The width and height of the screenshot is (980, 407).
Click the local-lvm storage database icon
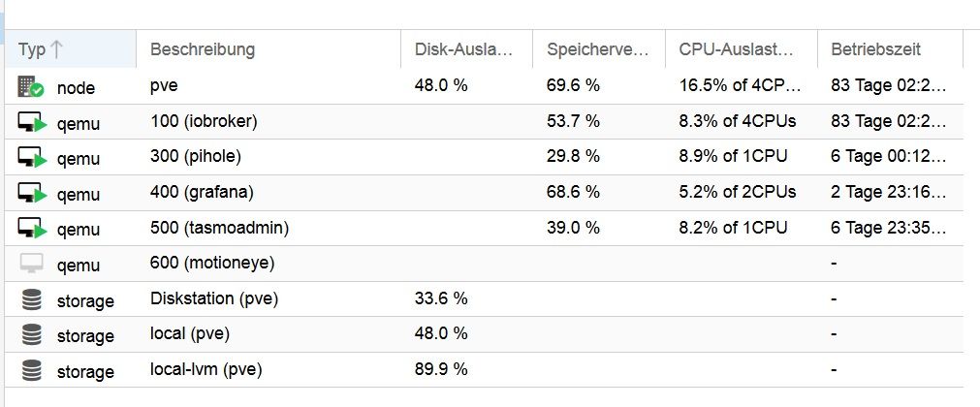(31, 371)
